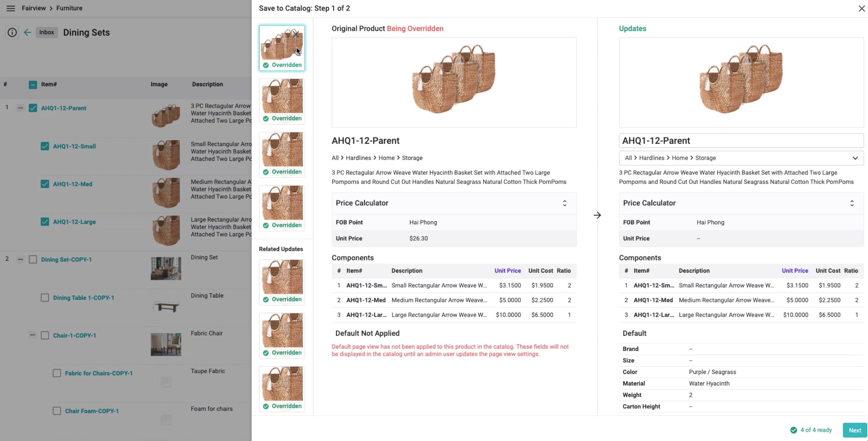
Task: Click the back arrow beside Inbox
Action: (x=27, y=32)
